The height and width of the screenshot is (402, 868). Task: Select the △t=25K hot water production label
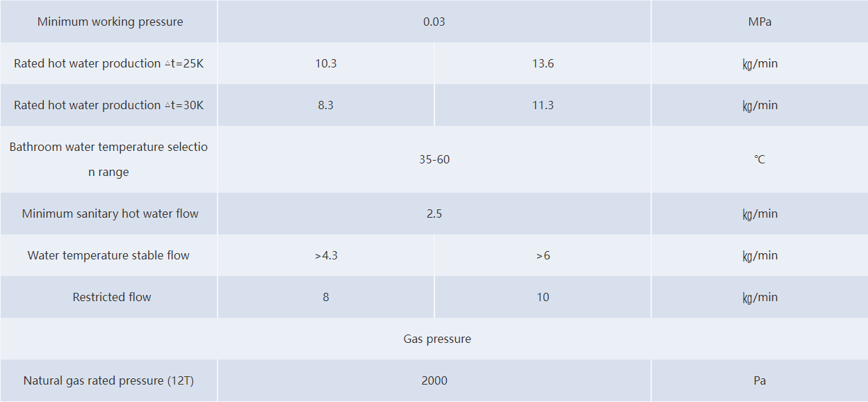pyautogui.click(x=109, y=63)
